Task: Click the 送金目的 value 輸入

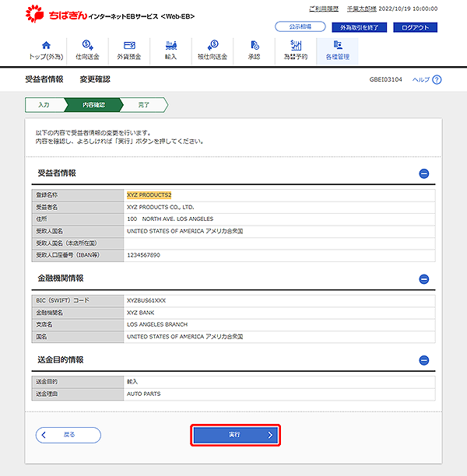Action: pos(132,382)
